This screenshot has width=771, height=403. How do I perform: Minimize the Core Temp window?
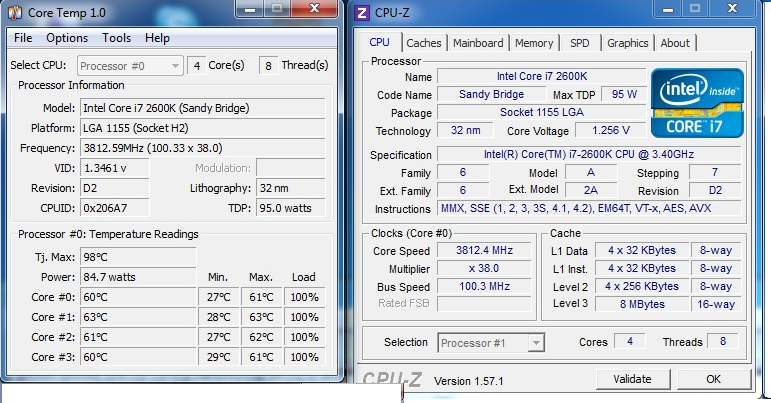250,8
